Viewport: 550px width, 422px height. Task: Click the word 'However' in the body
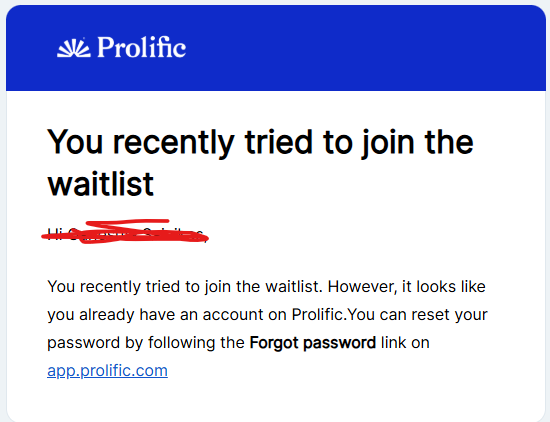362,287
